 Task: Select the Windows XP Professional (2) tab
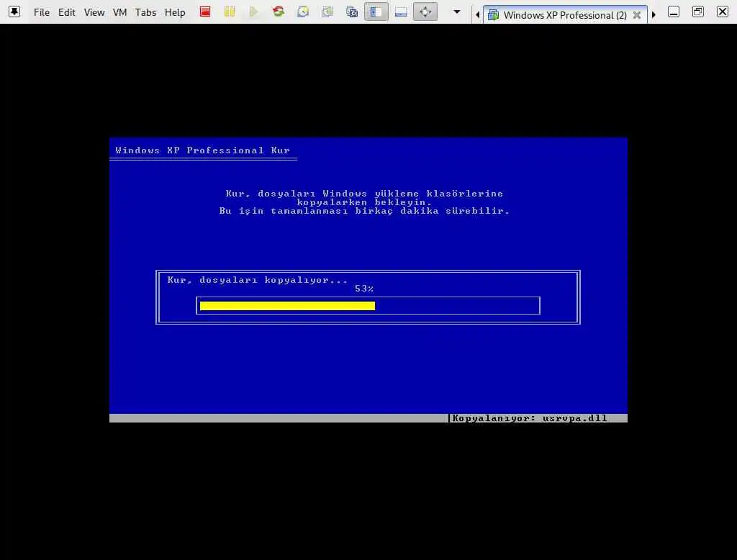point(565,15)
